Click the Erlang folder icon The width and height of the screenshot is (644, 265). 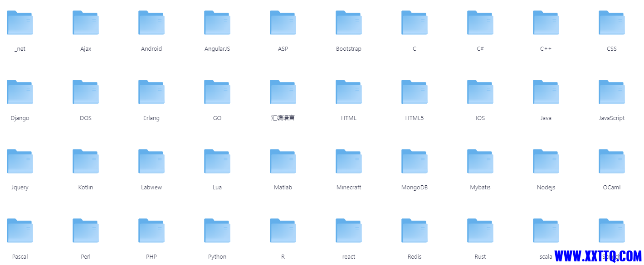pyautogui.click(x=151, y=92)
